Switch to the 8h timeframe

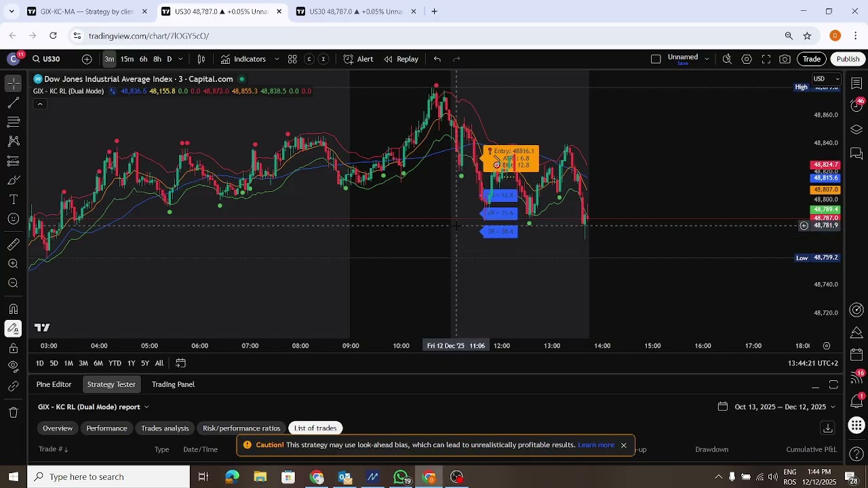click(157, 59)
